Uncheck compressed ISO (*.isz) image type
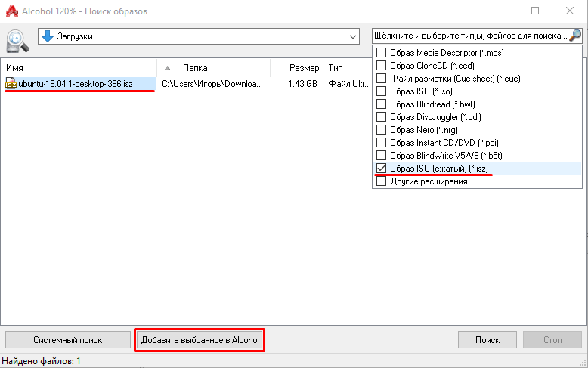588x368 pixels. pyautogui.click(x=381, y=169)
